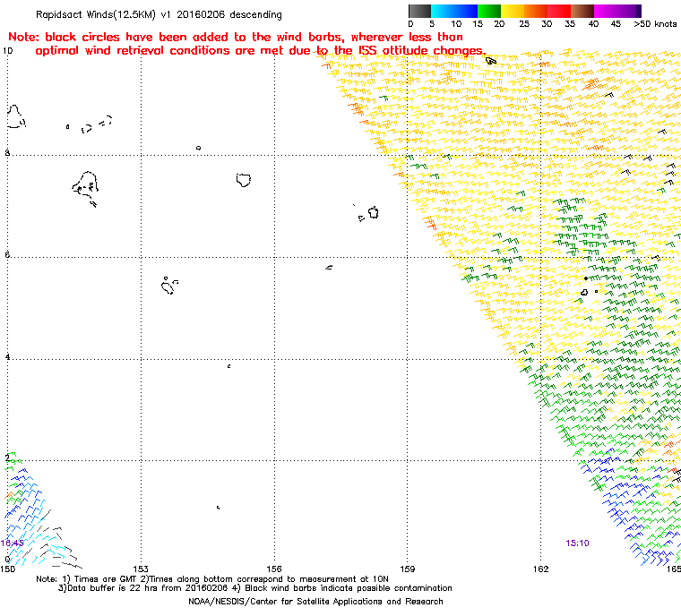
Task: Click the blue 10-15 knots legend segment
Action: click(466, 11)
